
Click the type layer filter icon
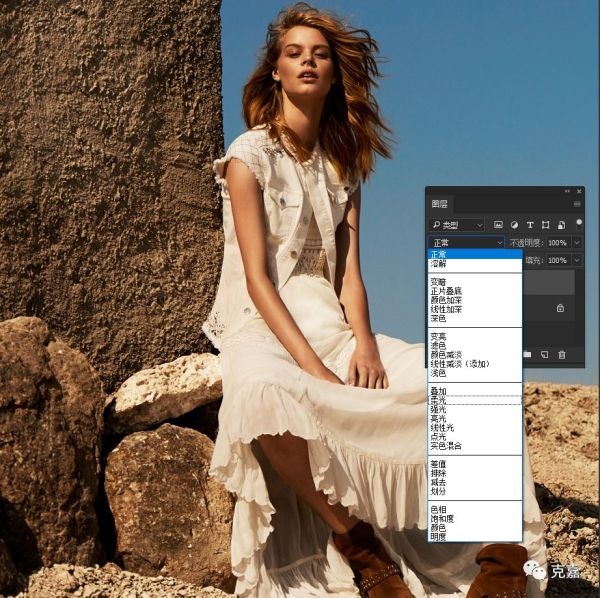(530, 225)
